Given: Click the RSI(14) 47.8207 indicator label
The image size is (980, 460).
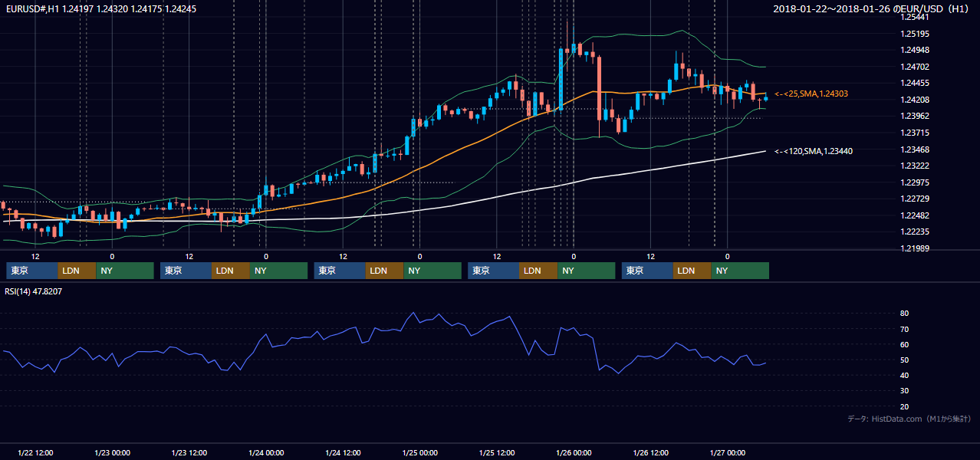Looking at the screenshot, I should 34,291.
